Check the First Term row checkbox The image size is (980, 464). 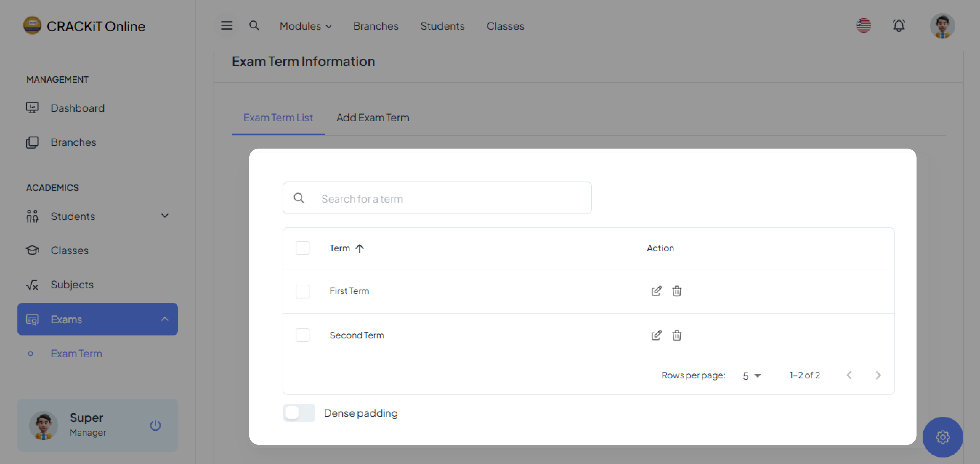302,291
